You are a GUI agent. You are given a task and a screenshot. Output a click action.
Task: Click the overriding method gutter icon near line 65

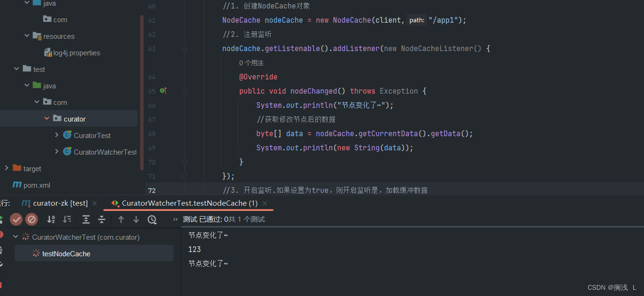pyautogui.click(x=164, y=90)
